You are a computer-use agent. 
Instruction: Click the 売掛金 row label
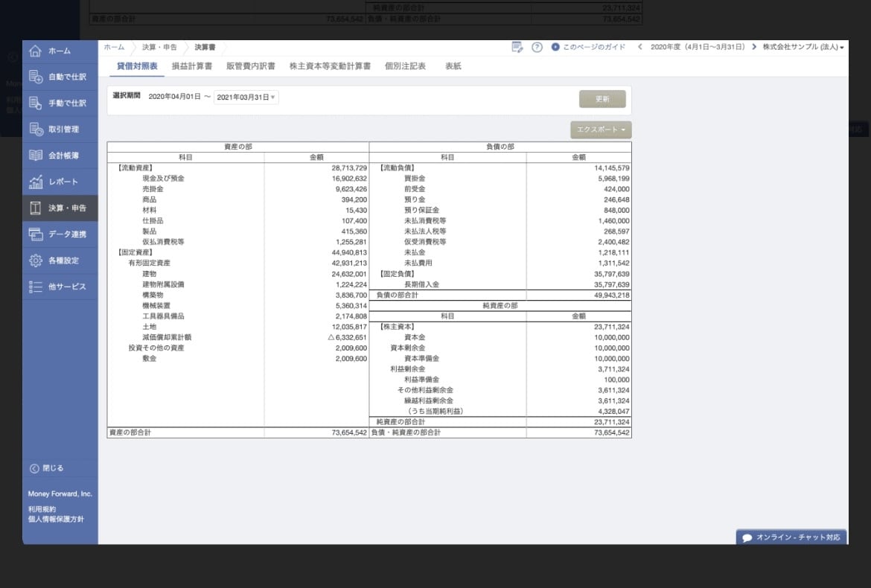[153, 189]
